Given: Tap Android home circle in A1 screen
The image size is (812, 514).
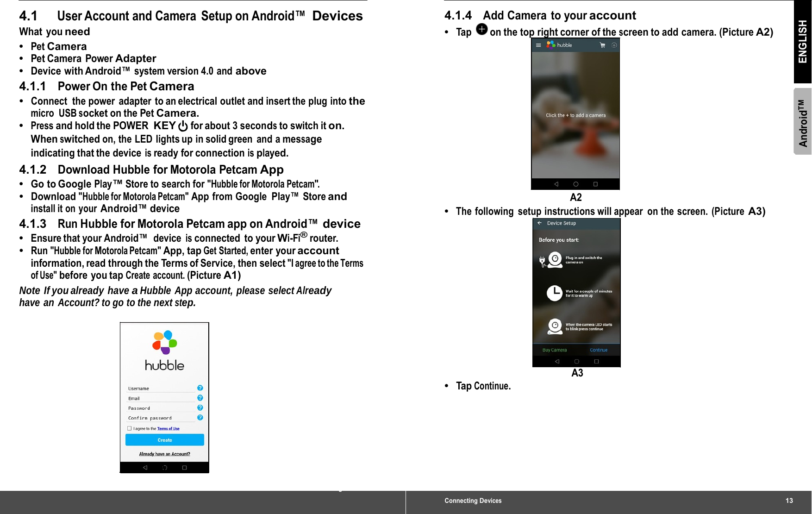Looking at the screenshot, I should [165, 468].
